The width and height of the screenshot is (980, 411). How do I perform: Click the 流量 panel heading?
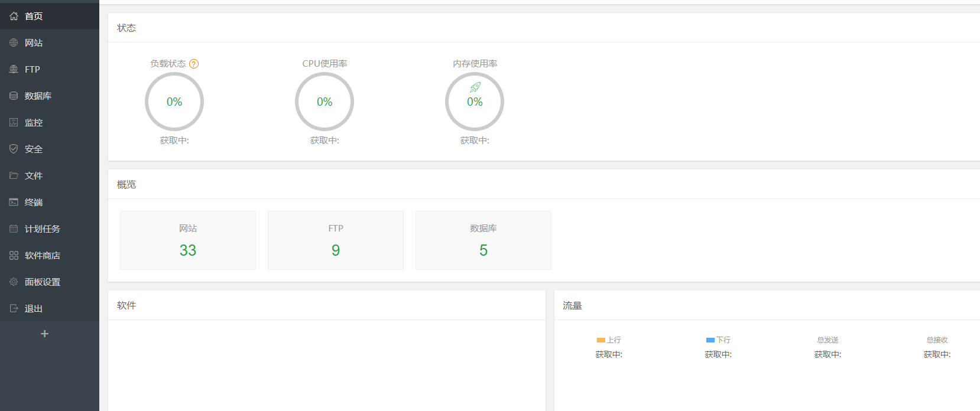[x=572, y=305]
